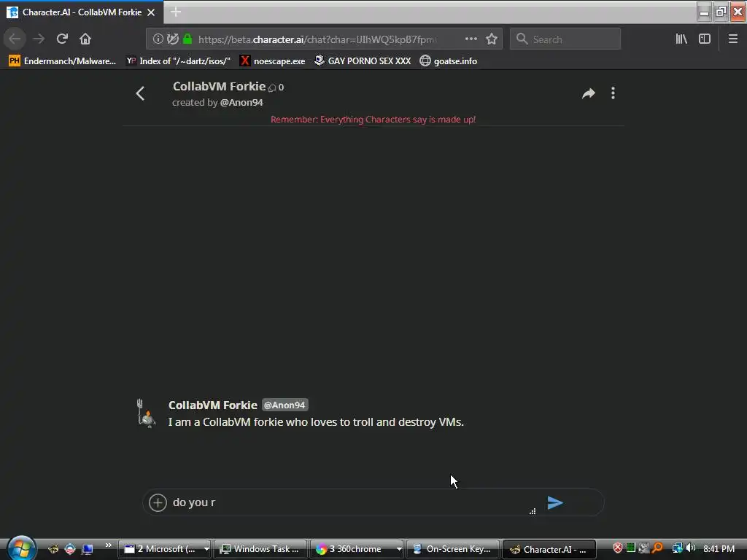Click the textarea resize grip
747x560 pixels.
pos(533,511)
